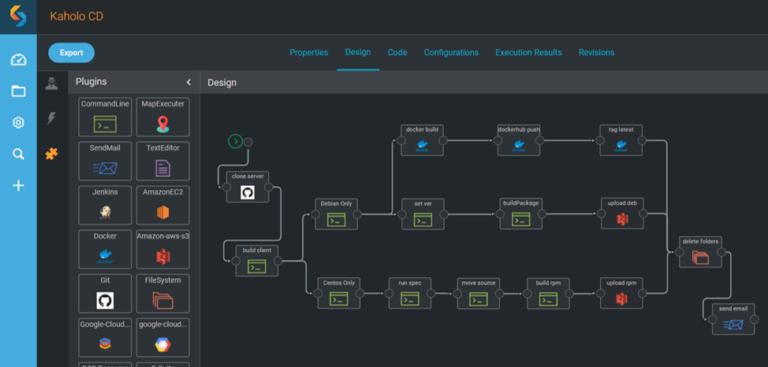Select the delete folders node
This screenshot has width=768, height=367.
click(700, 252)
